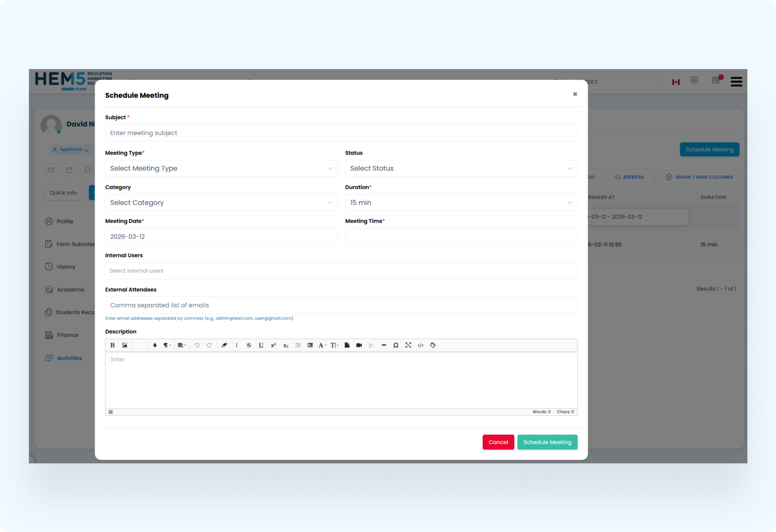Change Duration from 15 min dropdown

tap(461, 202)
